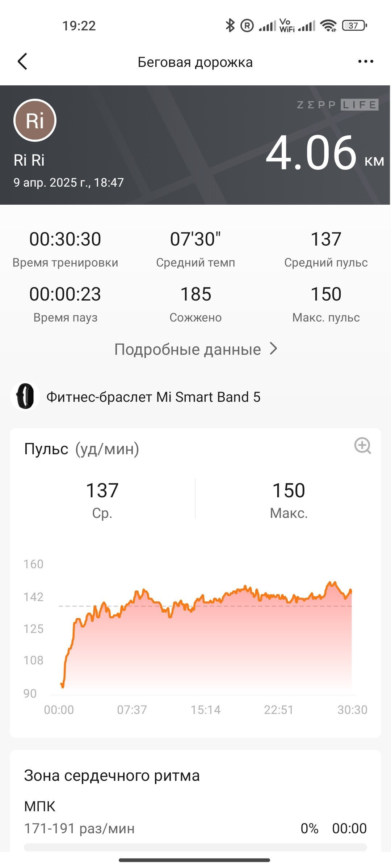The height and width of the screenshot is (868, 391).
Task: Tap the Зона сердечного ритма section header
Action: coord(112,775)
